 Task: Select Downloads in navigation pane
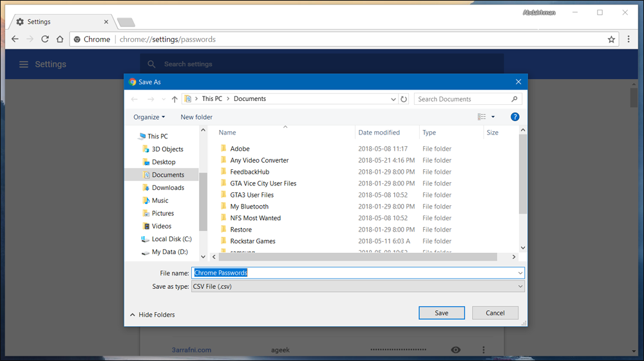164,188
